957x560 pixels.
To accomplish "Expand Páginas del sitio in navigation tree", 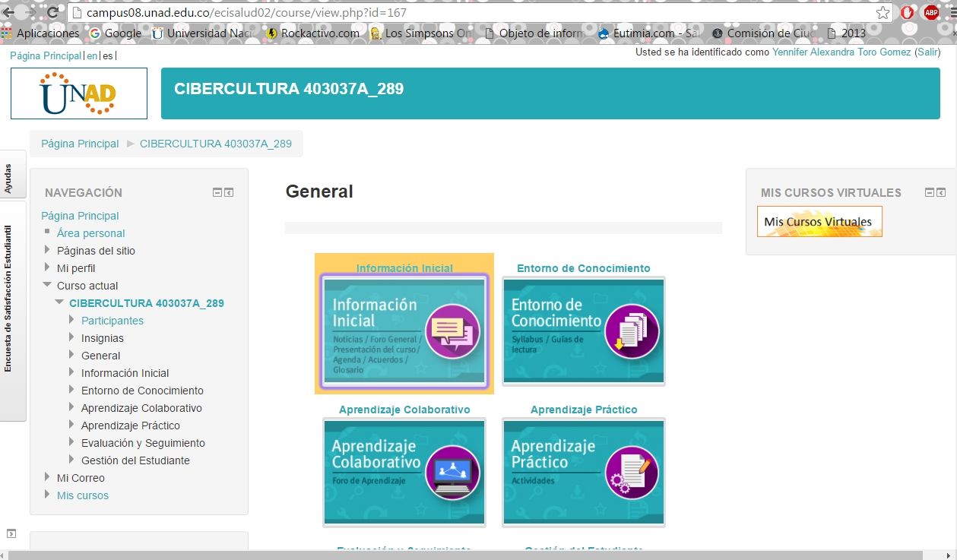I will pos(48,250).
